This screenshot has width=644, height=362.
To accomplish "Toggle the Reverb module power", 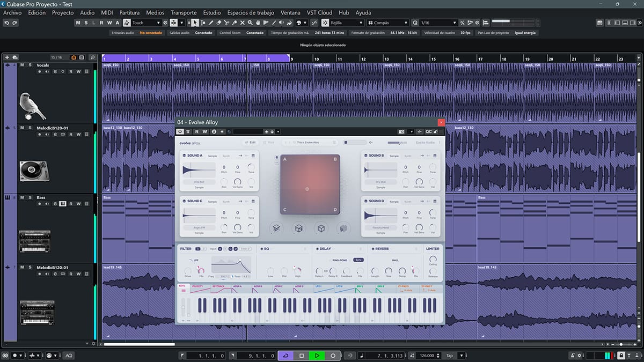I will tap(372, 249).
